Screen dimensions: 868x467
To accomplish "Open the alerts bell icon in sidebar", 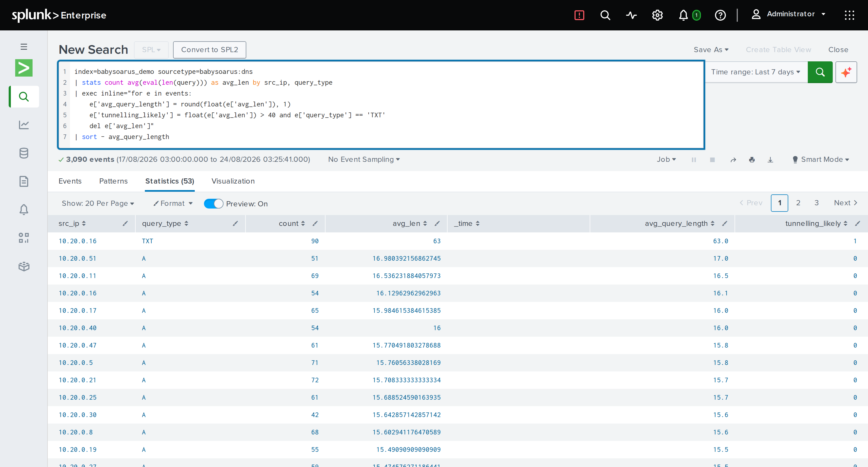I will pyautogui.click(x=24, y=210).
